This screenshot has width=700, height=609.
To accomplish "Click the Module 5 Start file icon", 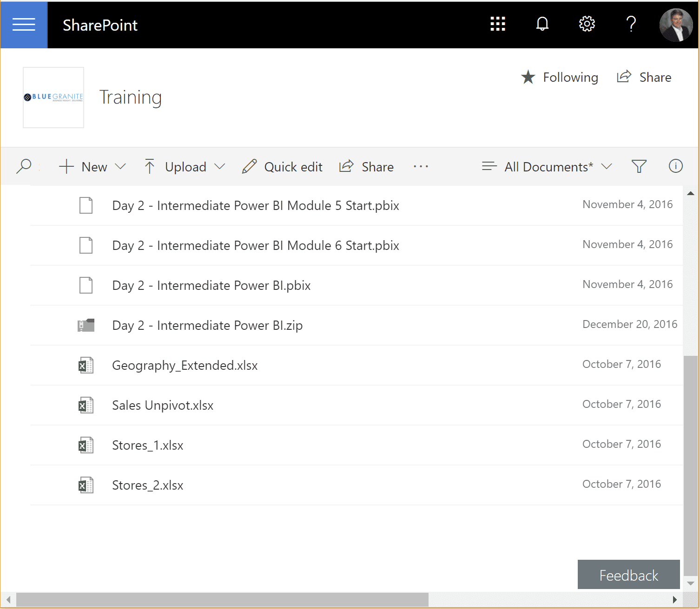I will pyautogui.click(x=86, y=205).
